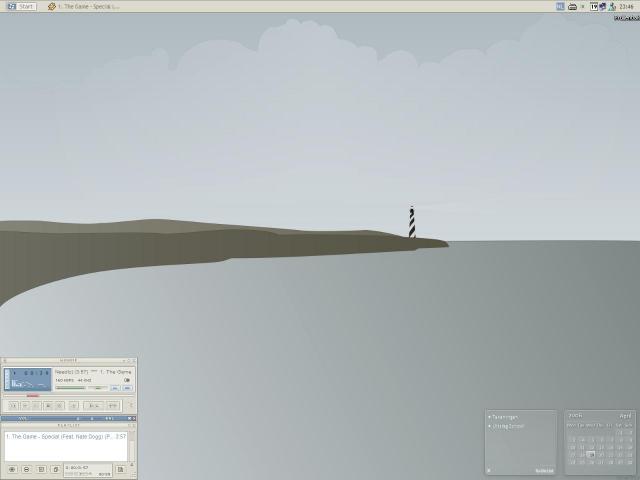This screenshot has width=640, height=480.
Task: Click the Winamp balance slider
Action: click(98, 388)
